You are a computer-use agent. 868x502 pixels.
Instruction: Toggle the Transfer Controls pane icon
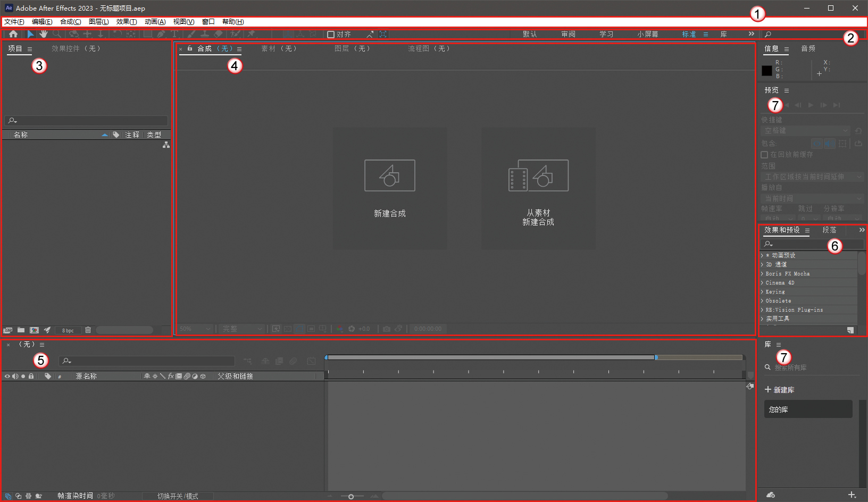point(18,496)
